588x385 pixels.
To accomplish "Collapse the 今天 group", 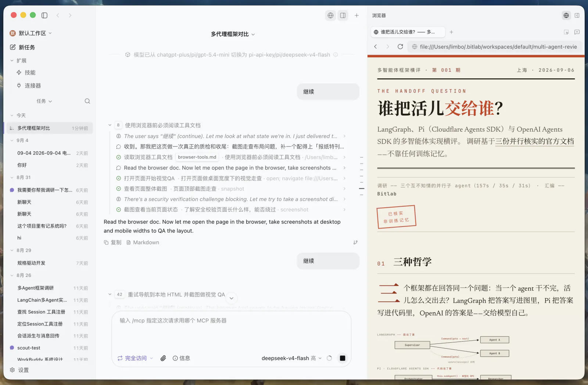I will coord(18,115).
